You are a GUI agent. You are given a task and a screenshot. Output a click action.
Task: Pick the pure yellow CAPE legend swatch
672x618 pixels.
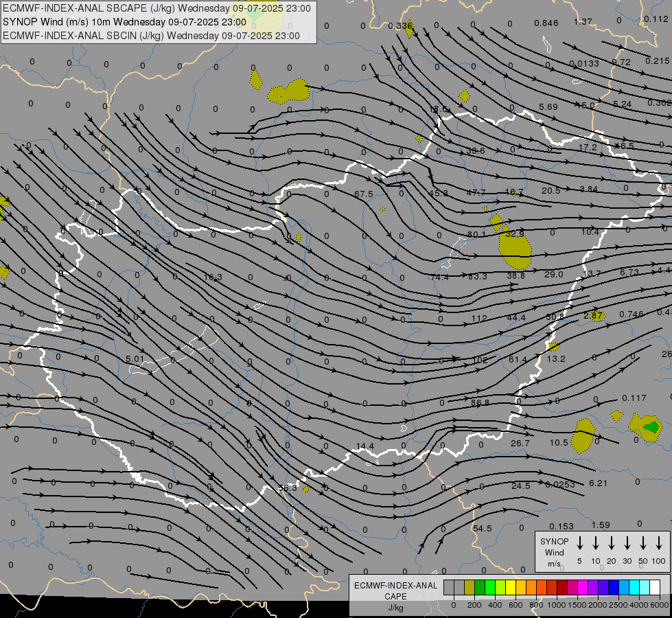(x=511, y=587)
